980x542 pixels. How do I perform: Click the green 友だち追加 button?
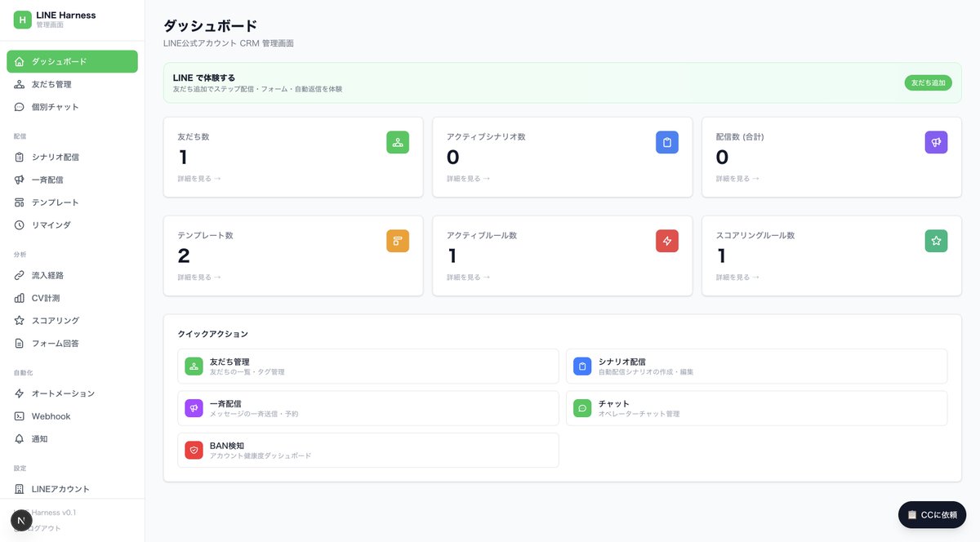(x=928, y=82)
